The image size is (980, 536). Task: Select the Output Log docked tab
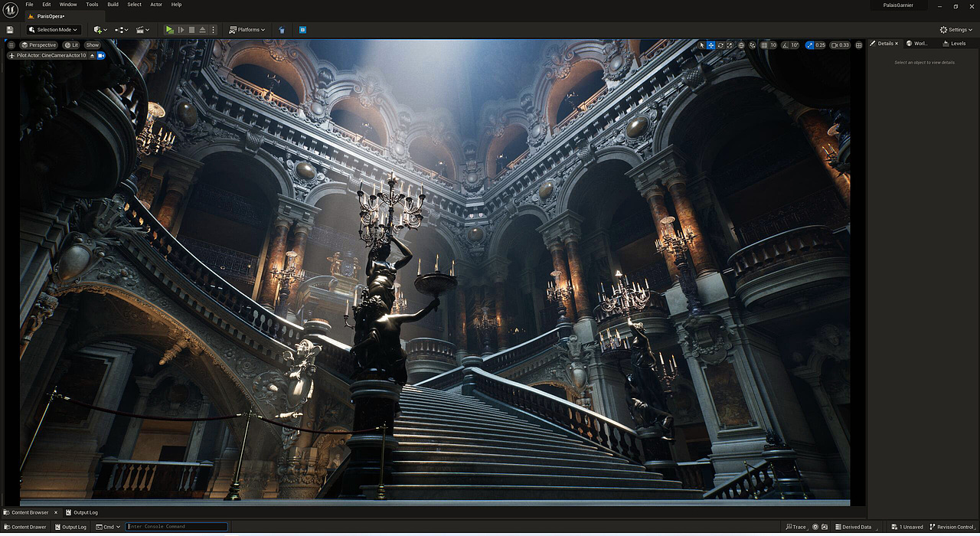(81, 512)
